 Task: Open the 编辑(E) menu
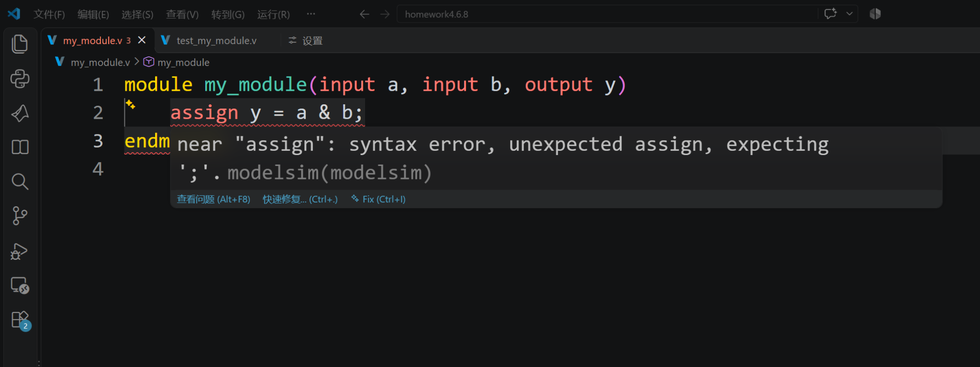(x=93, y=14)
